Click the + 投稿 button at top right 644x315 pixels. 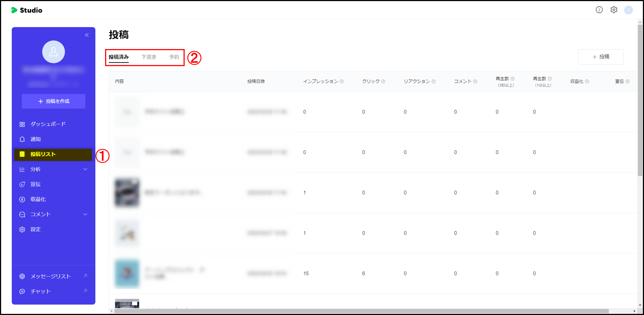pos(600,57)
